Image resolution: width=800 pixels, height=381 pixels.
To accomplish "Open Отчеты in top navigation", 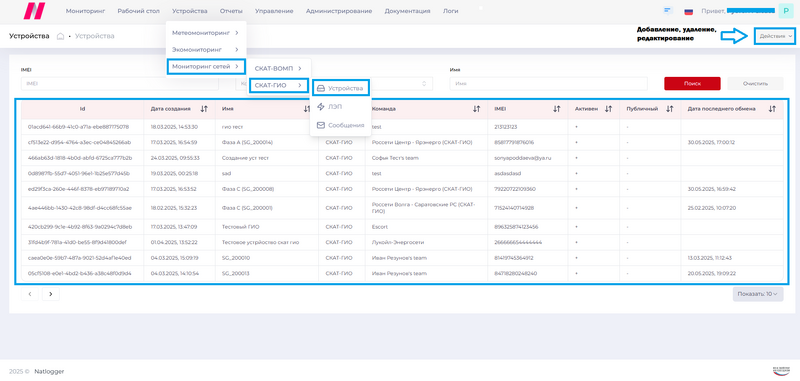I will point(231,11).
